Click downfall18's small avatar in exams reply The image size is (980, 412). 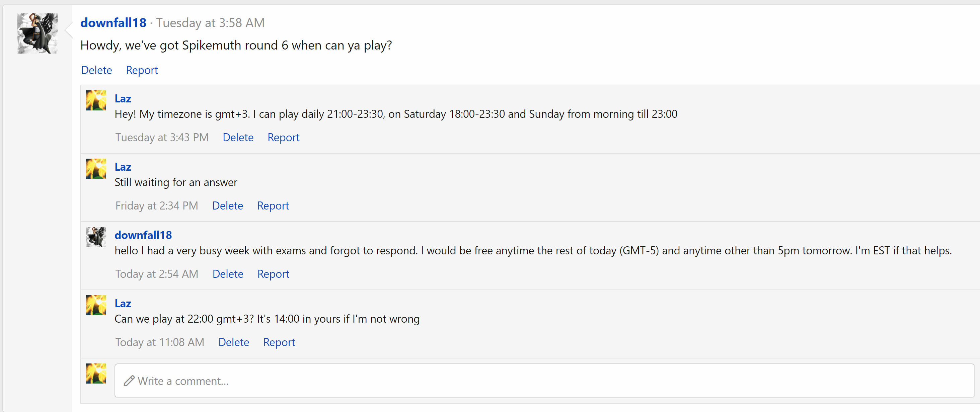[x=96, y=237]
